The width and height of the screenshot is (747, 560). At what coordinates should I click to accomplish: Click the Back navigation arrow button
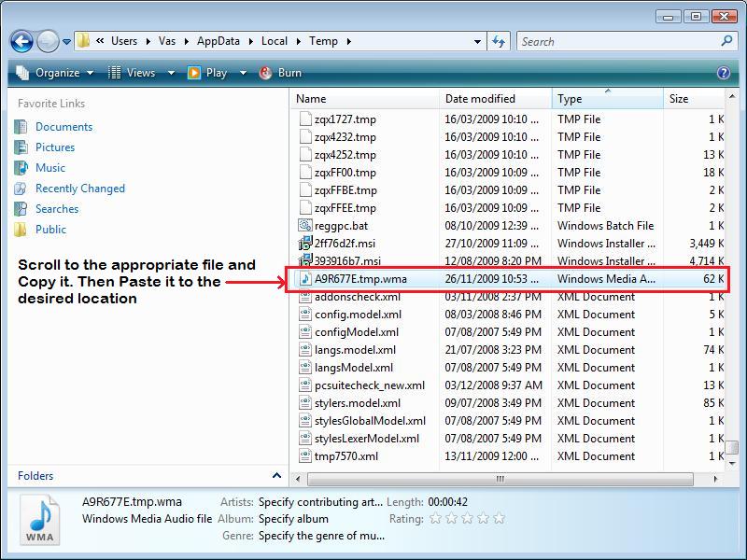pos(22,41)
